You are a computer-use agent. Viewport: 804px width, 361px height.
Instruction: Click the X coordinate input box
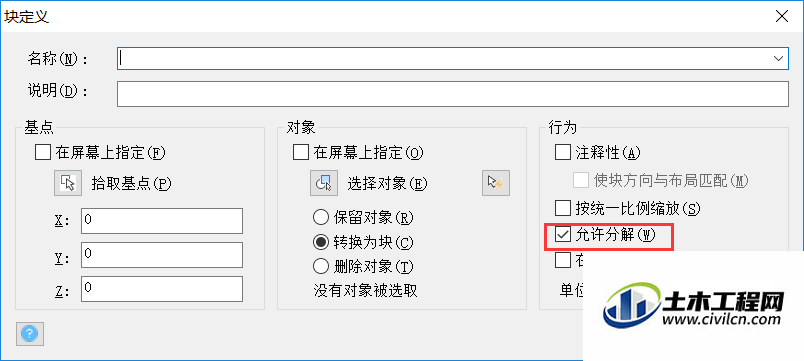tap(162, 221)
